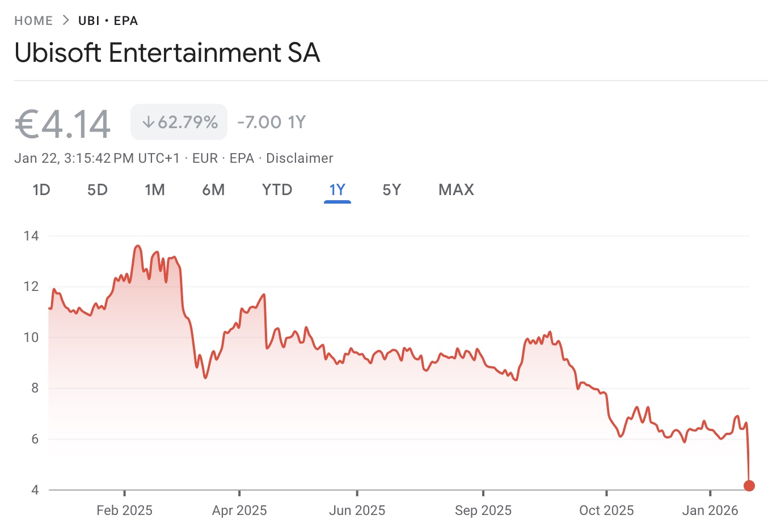Select the 6M time range
The image size is (768, 532).
pos(213,190)
